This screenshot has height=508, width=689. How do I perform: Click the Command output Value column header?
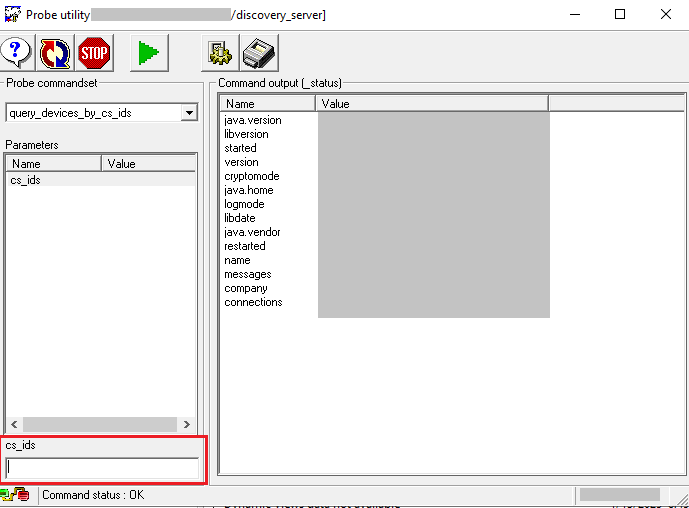[x=432, y=104]
